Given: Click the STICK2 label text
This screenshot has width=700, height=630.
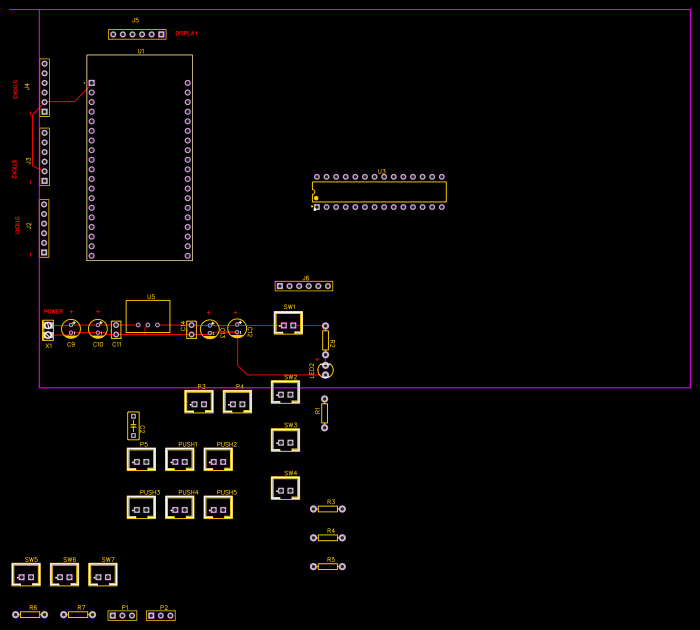Looking at the screenshot, I should (x=14, y=169).
